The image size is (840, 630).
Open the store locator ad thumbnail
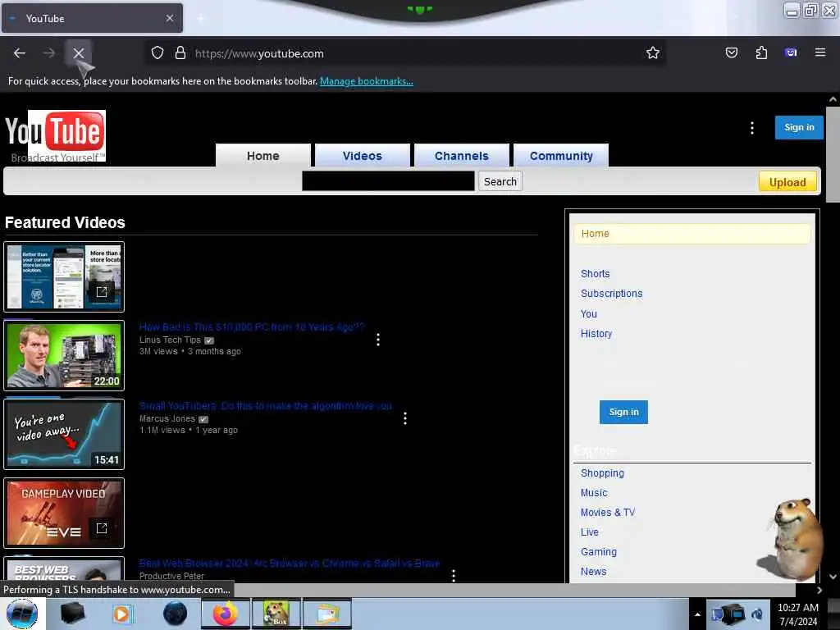tap(64, 276)
